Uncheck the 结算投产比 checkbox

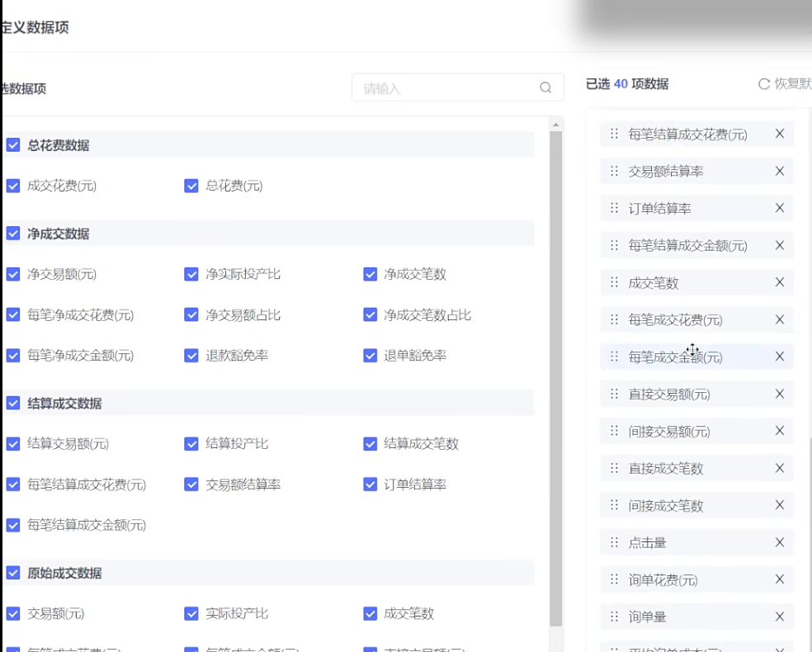pyautogui.click(x=191, y=444)
